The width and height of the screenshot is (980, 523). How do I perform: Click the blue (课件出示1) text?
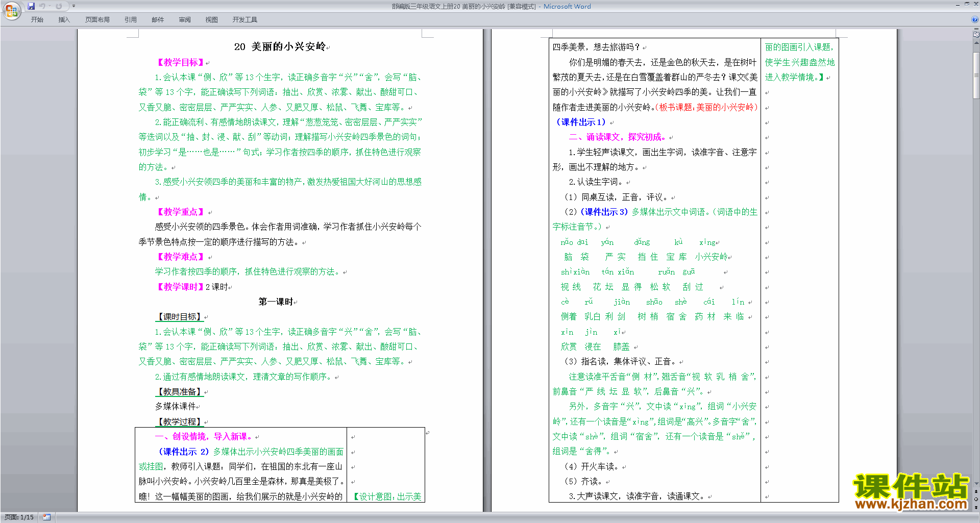click(581, 122)
